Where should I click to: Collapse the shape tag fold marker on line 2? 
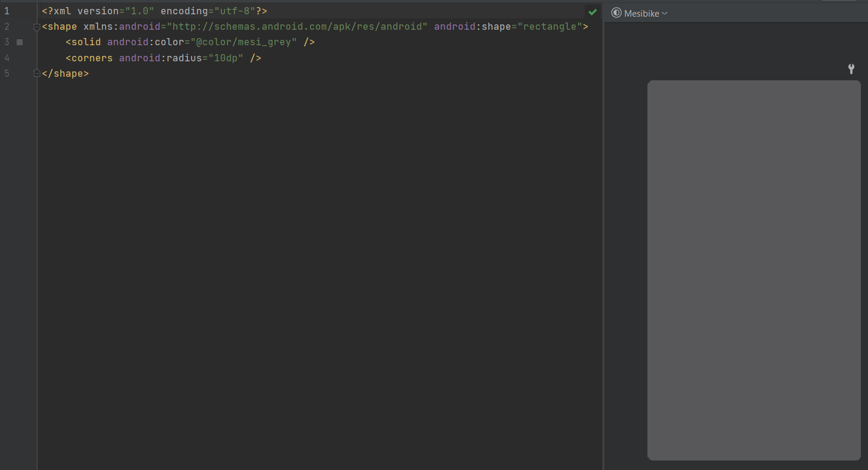click(37, 27)
